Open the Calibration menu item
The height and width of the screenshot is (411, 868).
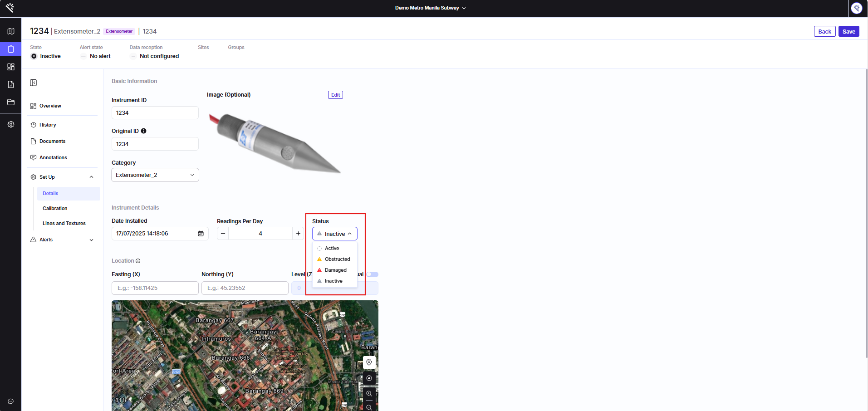point(55,209)
